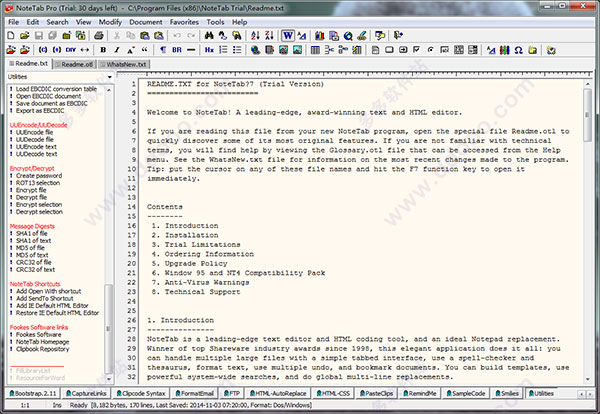
Task: Click the Encrypt/Decrypt section heading
Action: [32, 168]
